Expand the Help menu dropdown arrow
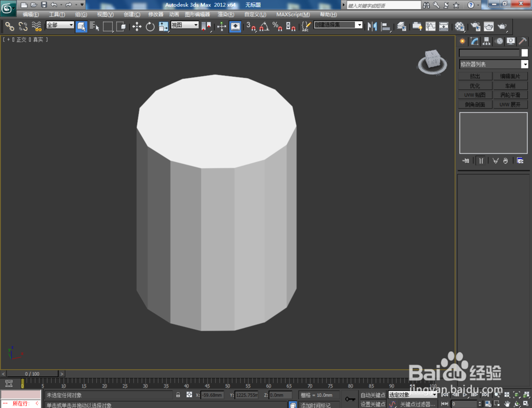 478,5
